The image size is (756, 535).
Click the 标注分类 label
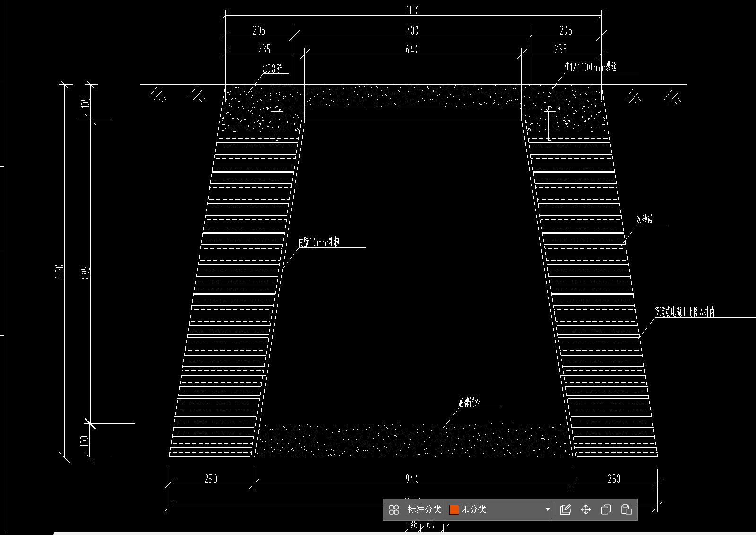coord(425,509)
